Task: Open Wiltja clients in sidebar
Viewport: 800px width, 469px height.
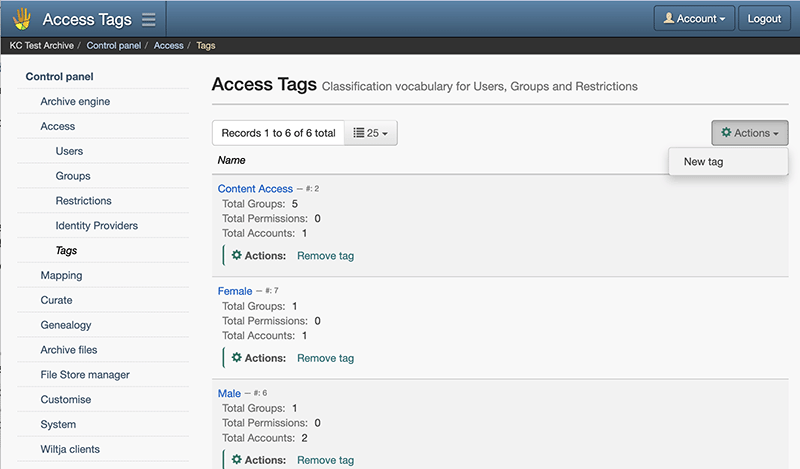Action: 70,449
